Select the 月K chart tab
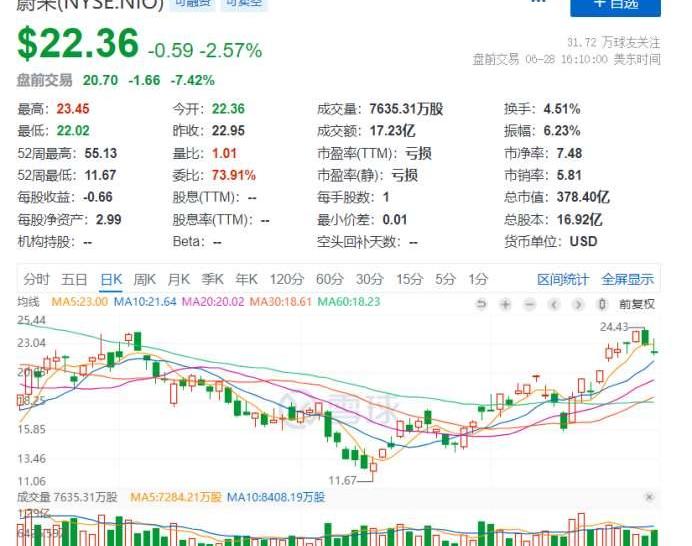Image resolution: width=692 pixels, height=546 pixels. (179, 279)
